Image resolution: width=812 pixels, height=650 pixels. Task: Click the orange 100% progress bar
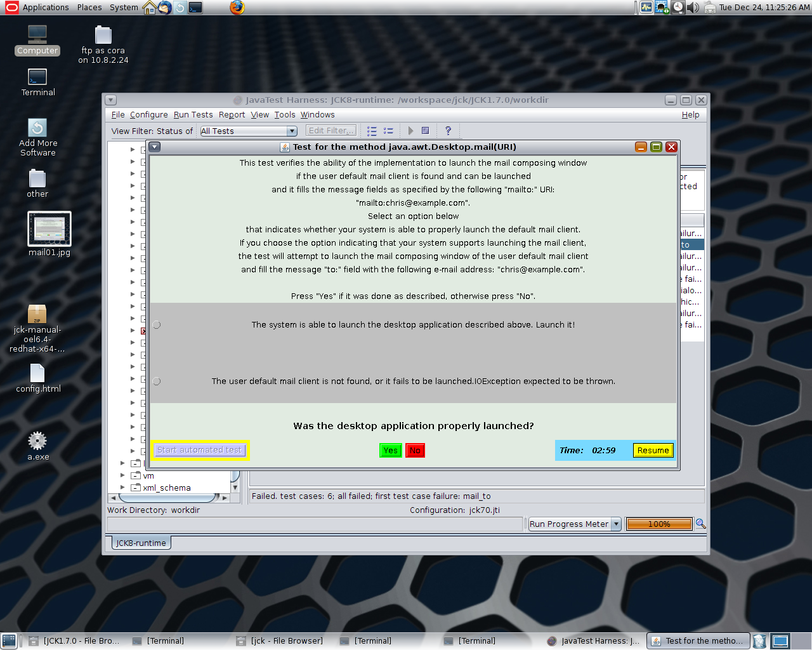pyautogui.click(x=659, y=524)
